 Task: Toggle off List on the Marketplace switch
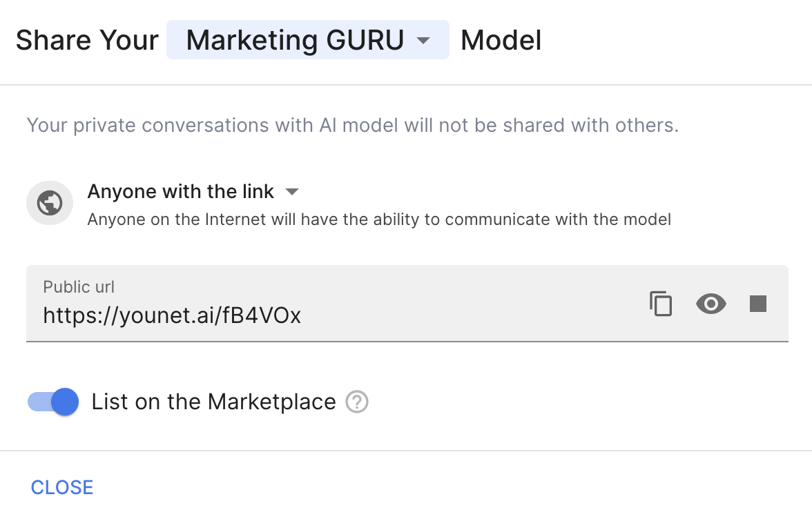[x=53, y=402]
